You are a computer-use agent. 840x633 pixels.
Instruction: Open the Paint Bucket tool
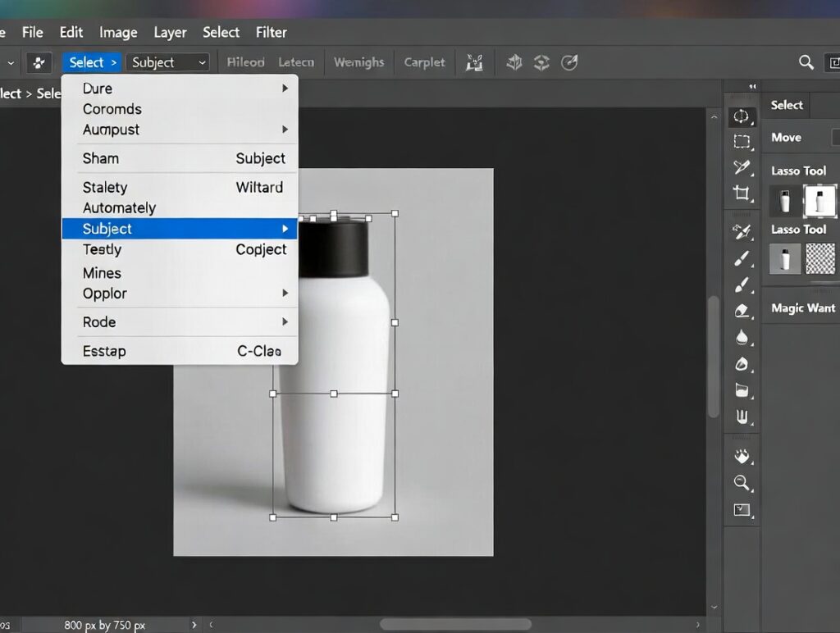tap(742, 389)
